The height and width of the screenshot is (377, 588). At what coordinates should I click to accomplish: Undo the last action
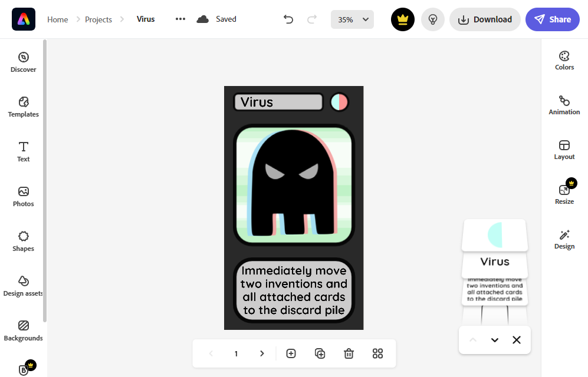click(x=288, y=19)
